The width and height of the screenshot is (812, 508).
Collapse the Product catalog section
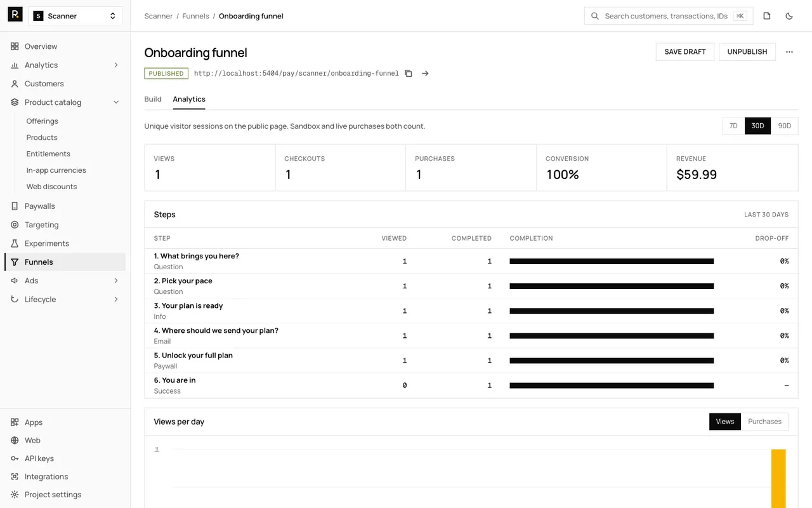click(116, 102)
